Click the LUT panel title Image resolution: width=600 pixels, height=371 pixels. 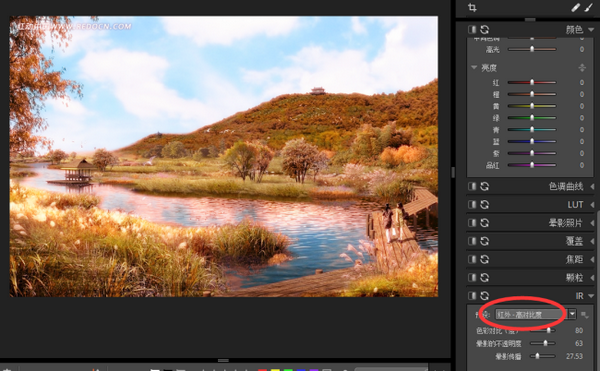(x=576, y=205)
